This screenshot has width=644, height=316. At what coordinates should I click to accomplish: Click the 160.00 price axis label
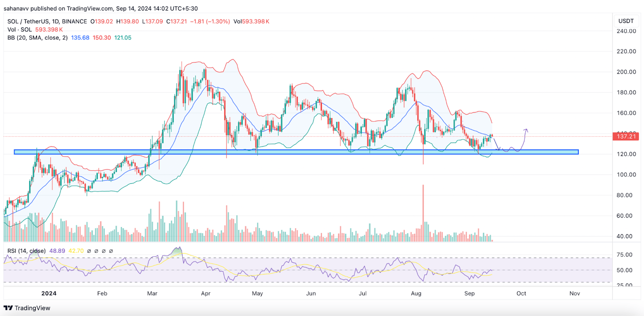626,113
